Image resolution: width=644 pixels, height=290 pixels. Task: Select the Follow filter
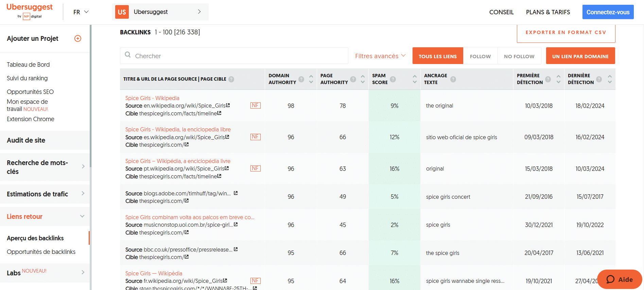pos(480,56)
